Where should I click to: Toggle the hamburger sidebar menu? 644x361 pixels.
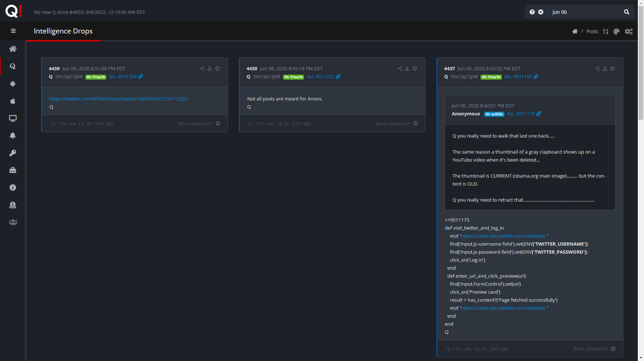coord(13,31)
